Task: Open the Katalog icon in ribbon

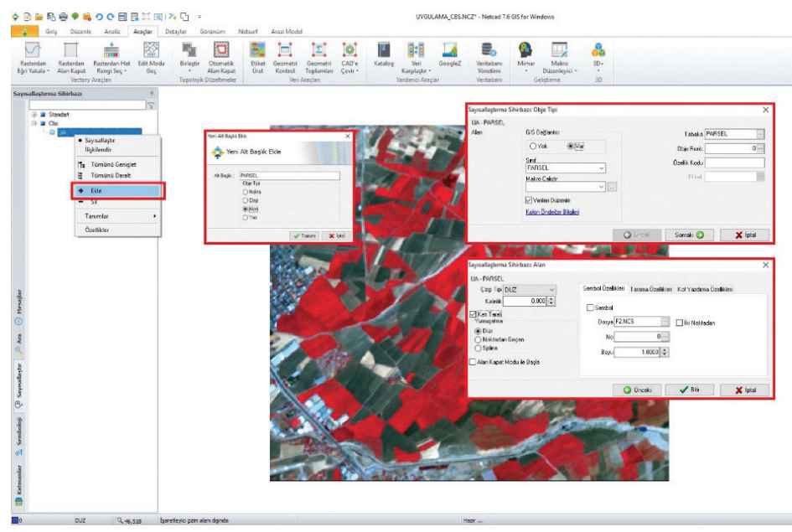Action: [x=384, y=50]
